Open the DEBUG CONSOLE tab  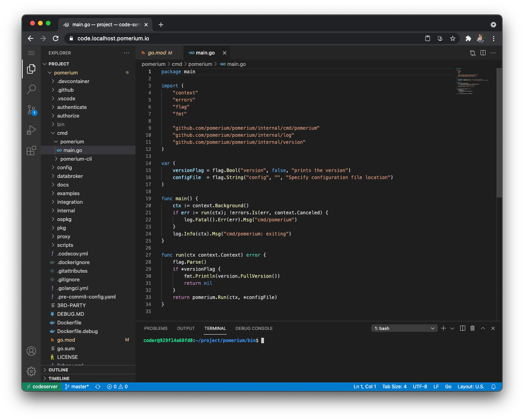click(254, 328)
